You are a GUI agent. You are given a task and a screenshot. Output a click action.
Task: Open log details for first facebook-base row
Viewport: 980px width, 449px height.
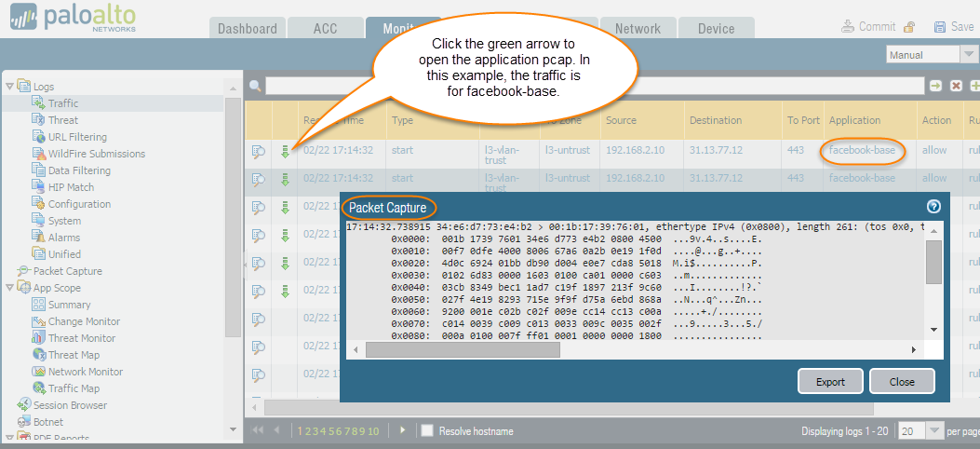tap(259, 151)
